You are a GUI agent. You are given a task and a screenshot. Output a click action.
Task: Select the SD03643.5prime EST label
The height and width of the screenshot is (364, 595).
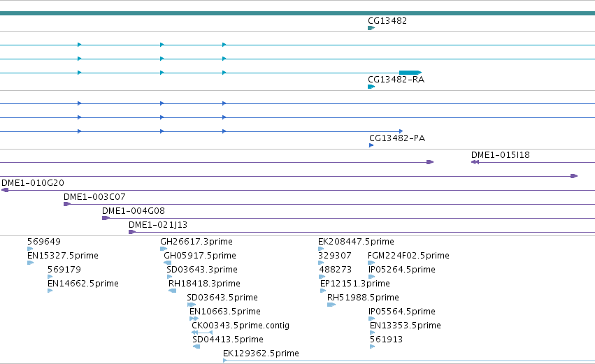coord(222,298)
